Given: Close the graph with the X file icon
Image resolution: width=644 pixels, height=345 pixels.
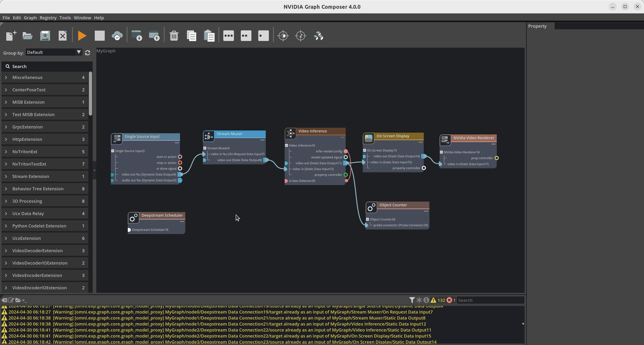Looking at the screenshot, I should click(x=62, y=36).
